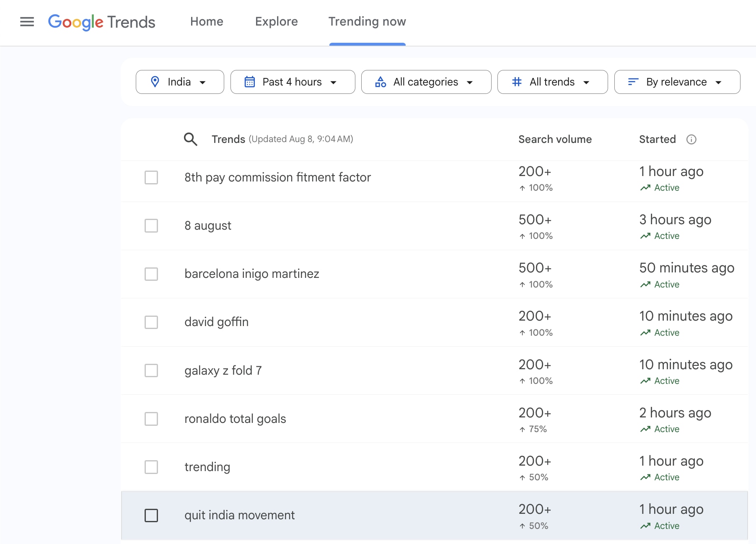Click the calendar icon in time filter
Image resolution: width=756 pixels, height=544 pixels.
(x=250, y=82)
